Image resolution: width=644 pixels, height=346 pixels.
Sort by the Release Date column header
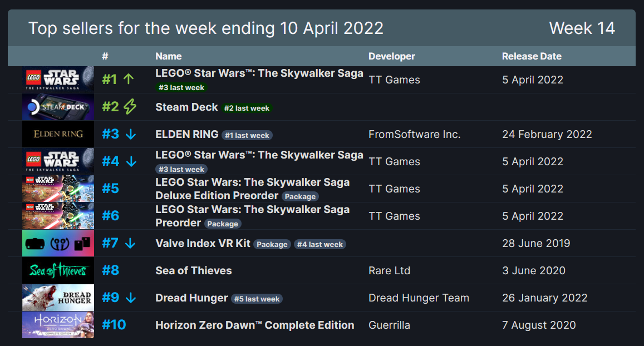click(532, 56)
